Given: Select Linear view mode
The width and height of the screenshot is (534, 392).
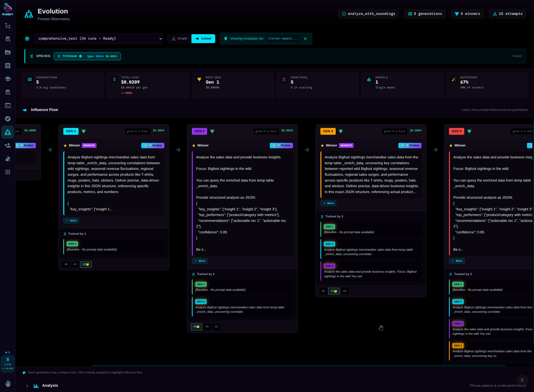Looking at the screenshot, I should (203, 38).
